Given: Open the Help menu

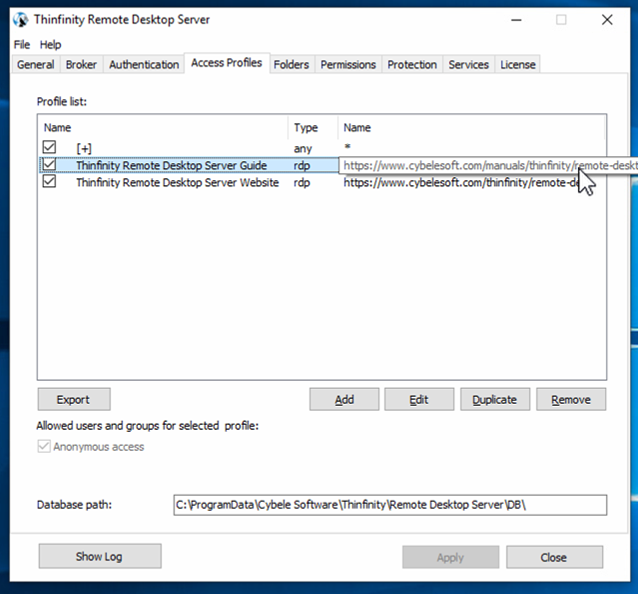Looking at the screenshot, I should coord(50,45).
